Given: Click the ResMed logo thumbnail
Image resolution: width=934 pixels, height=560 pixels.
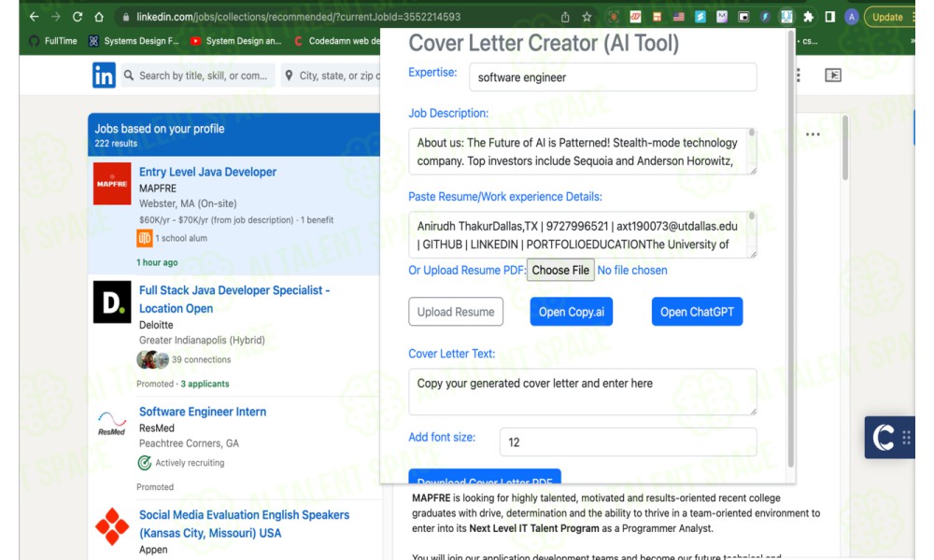Looking at the screenshot, I should point(112,424).
